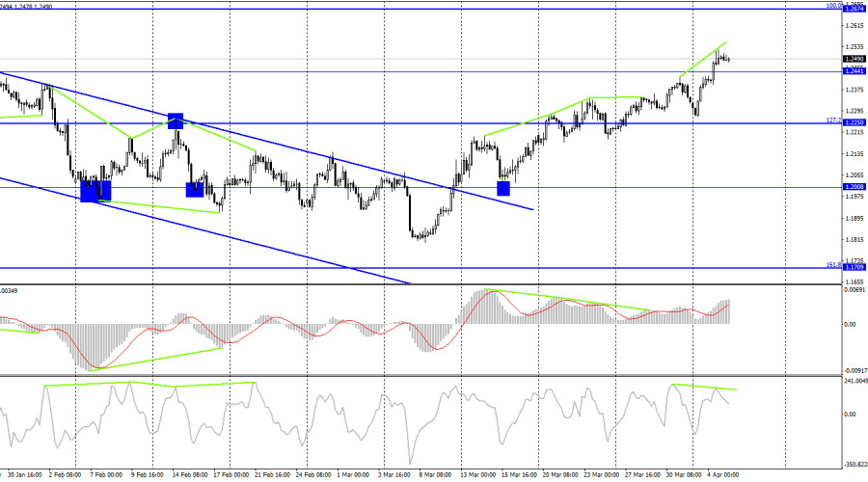
Task: Click the 14 Feb 08:00 time label
Action: pyautogui.click(x=190, y=475)
